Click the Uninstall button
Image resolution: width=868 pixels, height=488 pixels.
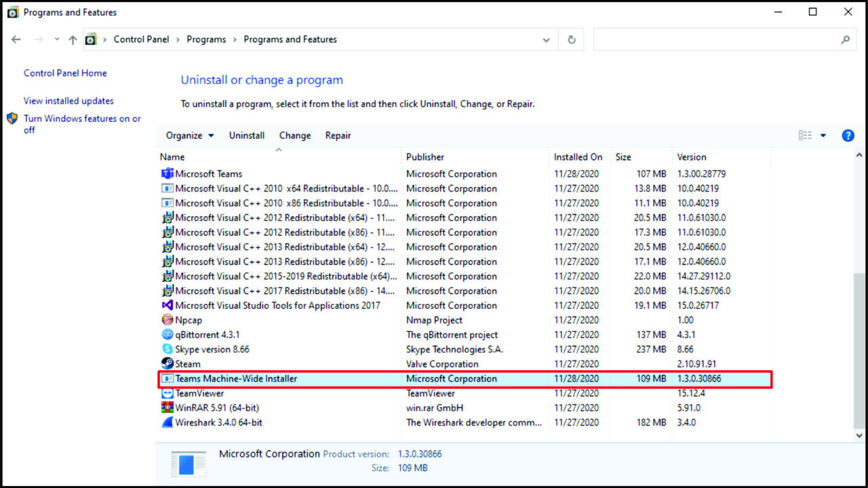pyautogui.click(x=247, y=136)
